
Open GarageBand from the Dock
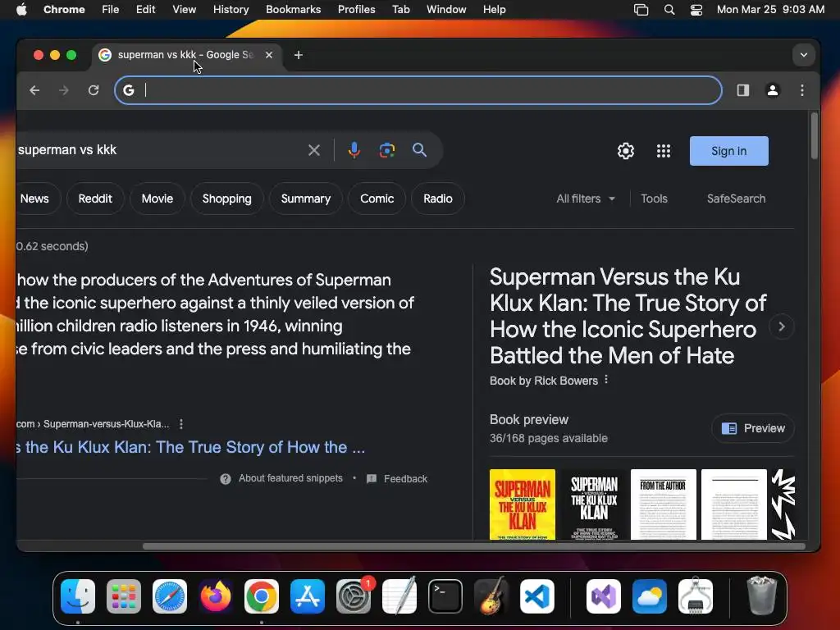(x=491, y=596)
